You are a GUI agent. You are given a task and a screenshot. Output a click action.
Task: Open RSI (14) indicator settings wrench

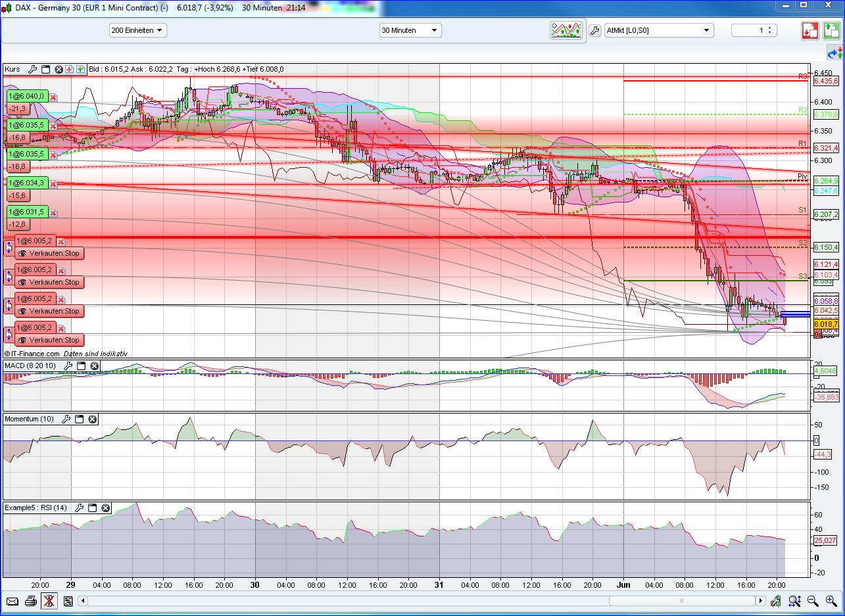tap(79, 508)
